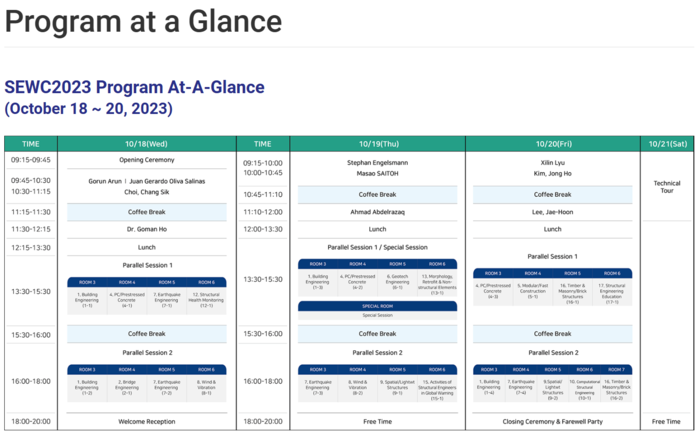The width and height of the screenshot is (700, 436).
Task: Click the Welcome Reception entry
Action: tap(146, 421)
